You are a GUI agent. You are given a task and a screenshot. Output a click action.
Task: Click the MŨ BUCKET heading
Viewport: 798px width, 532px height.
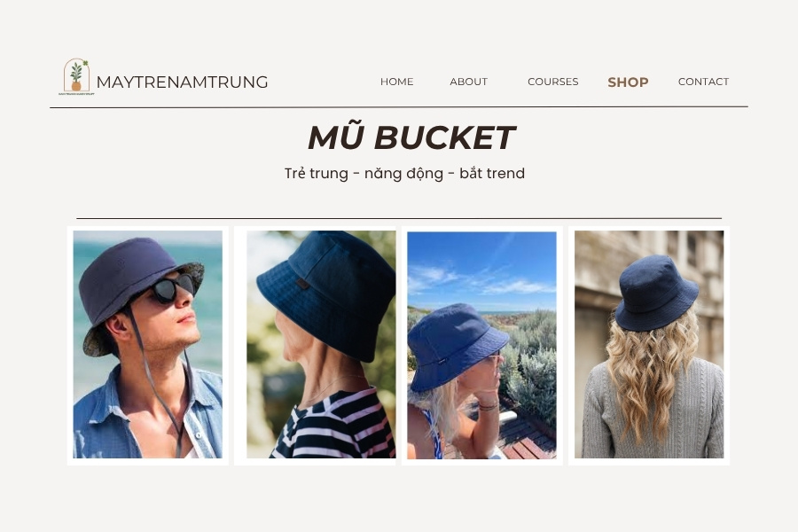pos(411,137)
